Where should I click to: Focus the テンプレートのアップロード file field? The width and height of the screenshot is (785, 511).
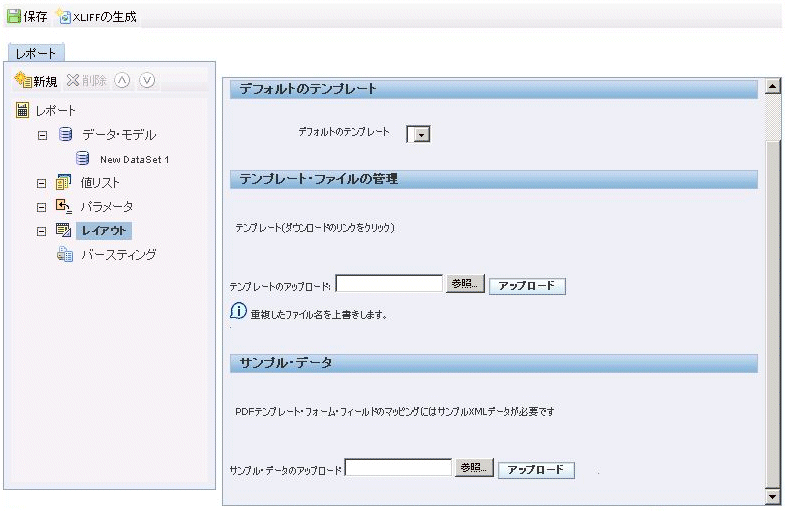coord(389,283)
